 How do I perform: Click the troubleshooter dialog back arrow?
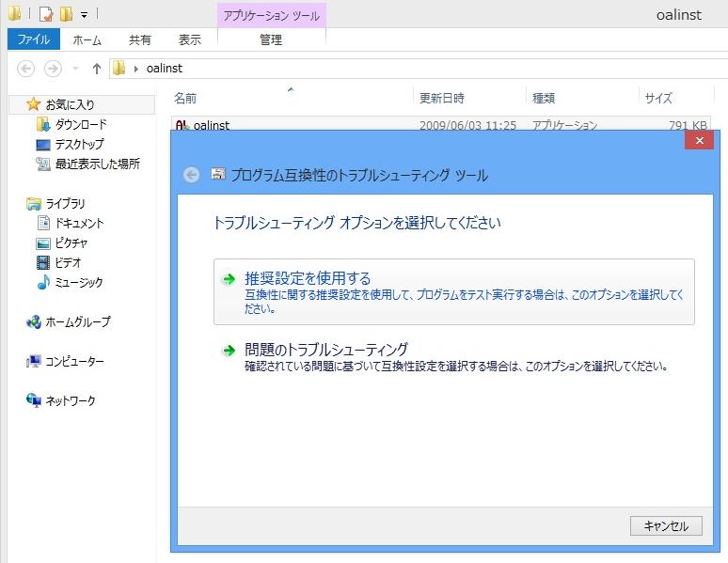(191, 175)
